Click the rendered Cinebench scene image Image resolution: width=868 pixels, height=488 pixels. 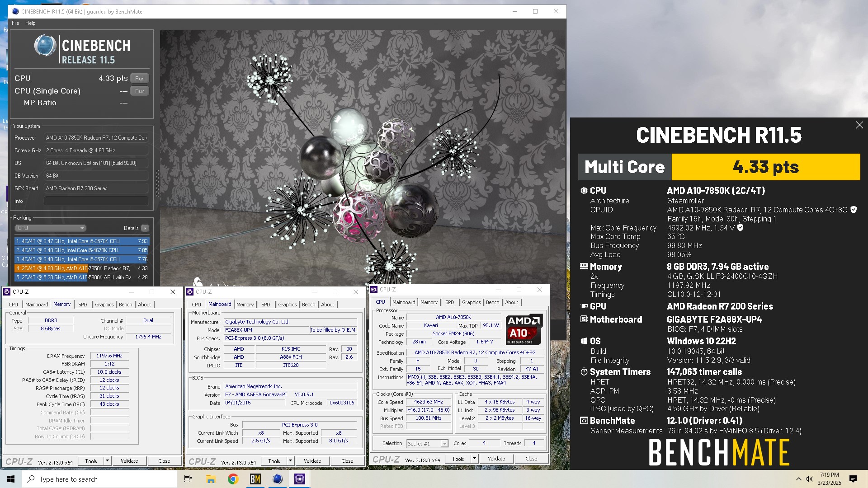(363, 158)
